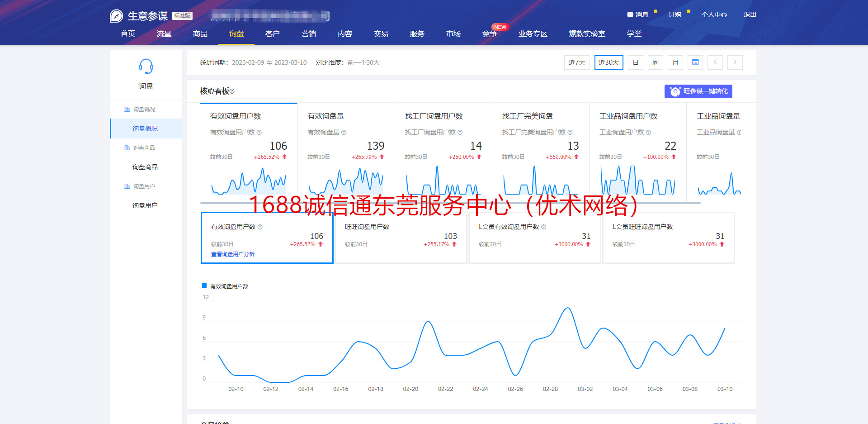Switch period to 日 view

(x=635, y=62)
